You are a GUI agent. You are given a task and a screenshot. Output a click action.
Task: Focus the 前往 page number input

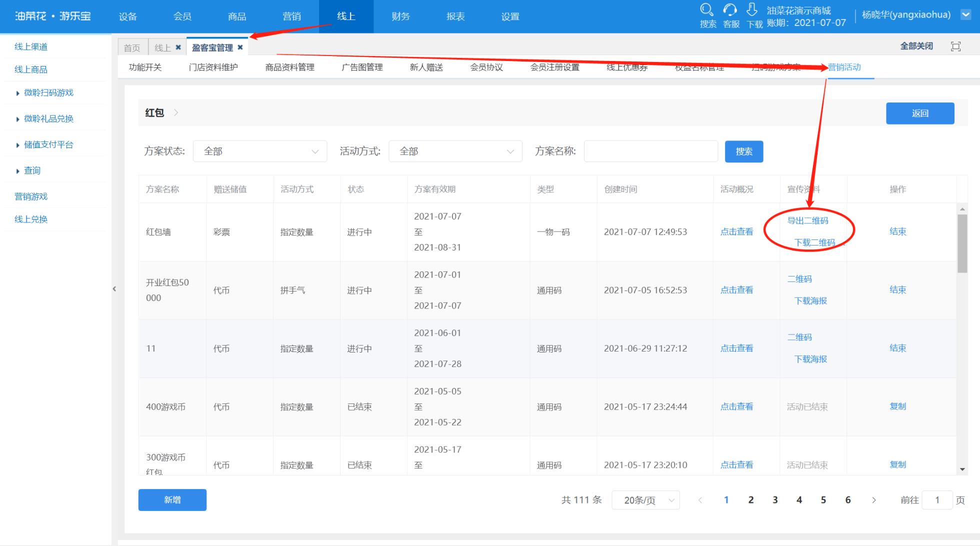(937, 500)
